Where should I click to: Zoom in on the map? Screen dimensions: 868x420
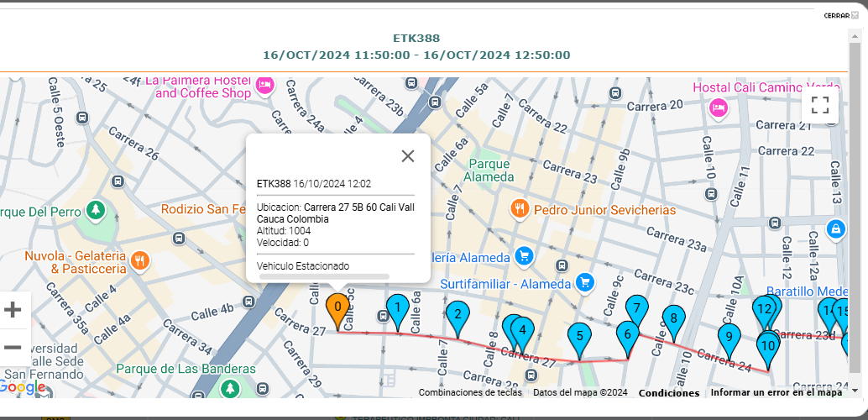[x=13, y=310]
